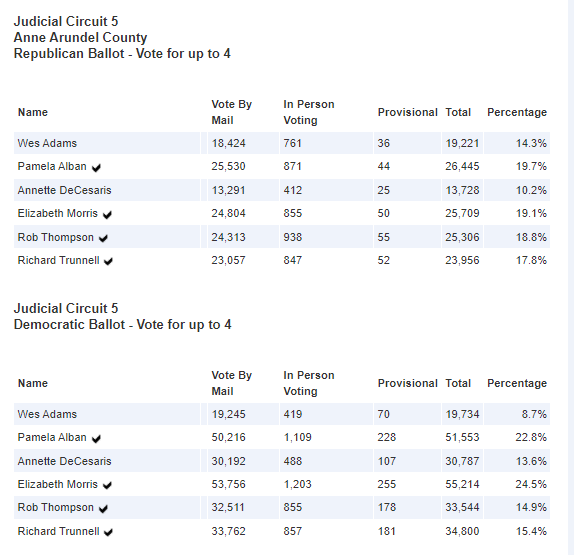Click Pamela Alban's checkmark in the Democratic table

pyautogui.click(x=96, y=439)
